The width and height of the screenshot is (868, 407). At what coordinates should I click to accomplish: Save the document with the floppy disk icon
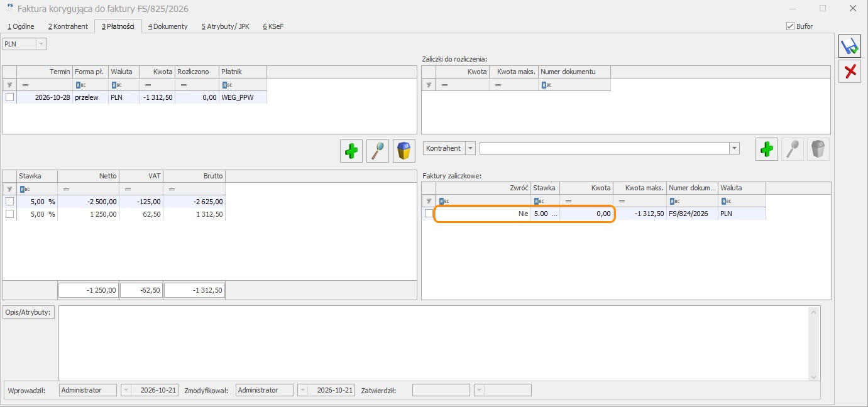[x=850, y=47]
